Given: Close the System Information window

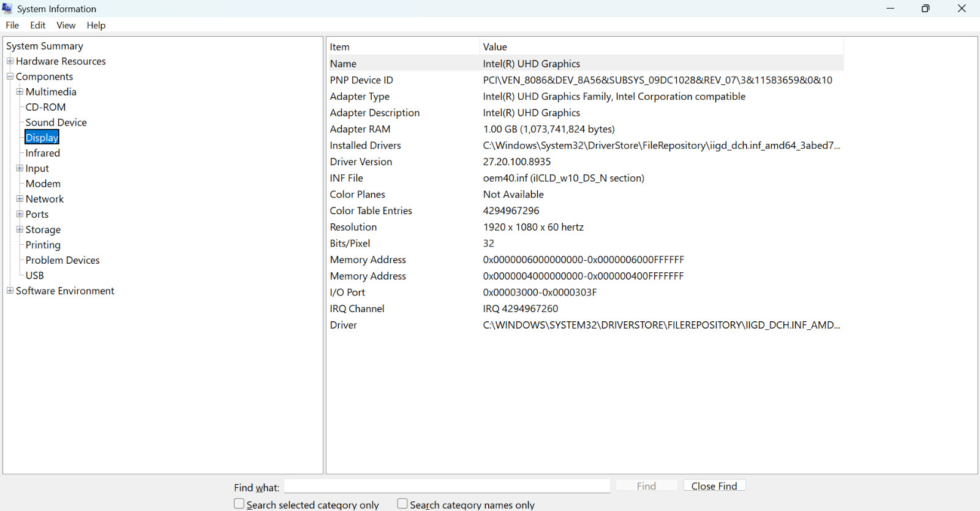Looking at the screenshot, I should click(962, 9).
